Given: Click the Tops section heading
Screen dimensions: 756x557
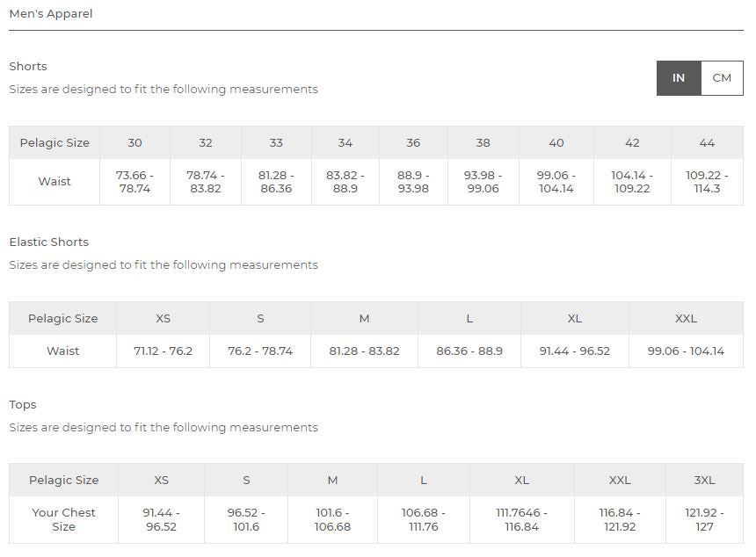Looking at the screenshot, I should 23,405.
